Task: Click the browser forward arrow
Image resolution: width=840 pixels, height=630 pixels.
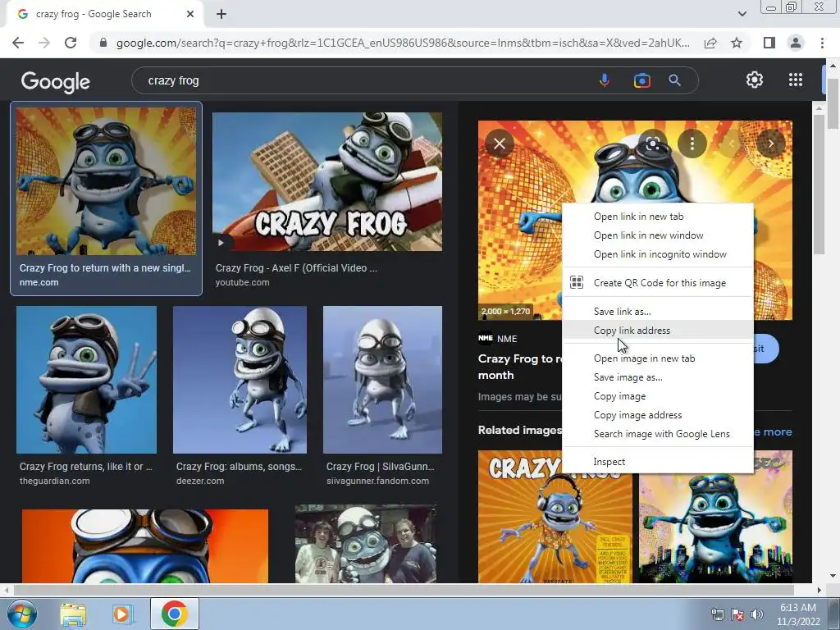Action: click(x=44, y=43)
